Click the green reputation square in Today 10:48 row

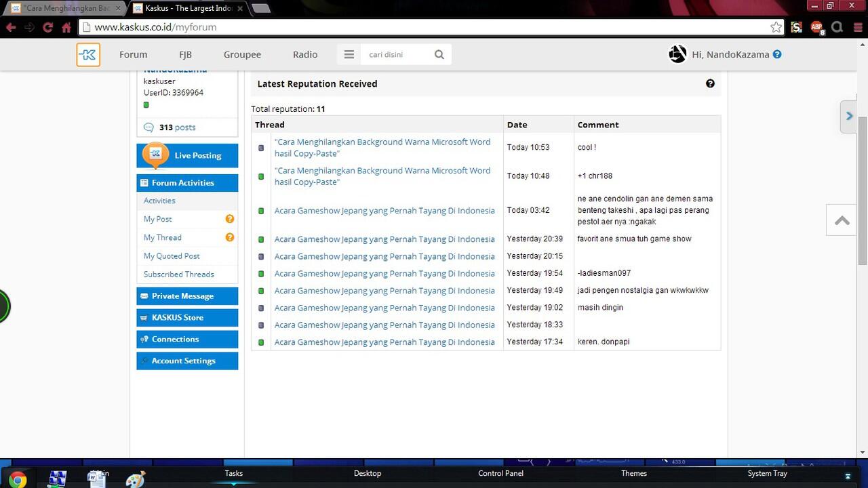pos(261,176)
